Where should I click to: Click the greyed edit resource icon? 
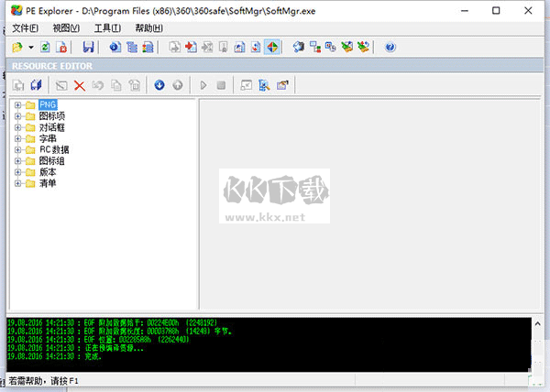[x=61, y=85]
